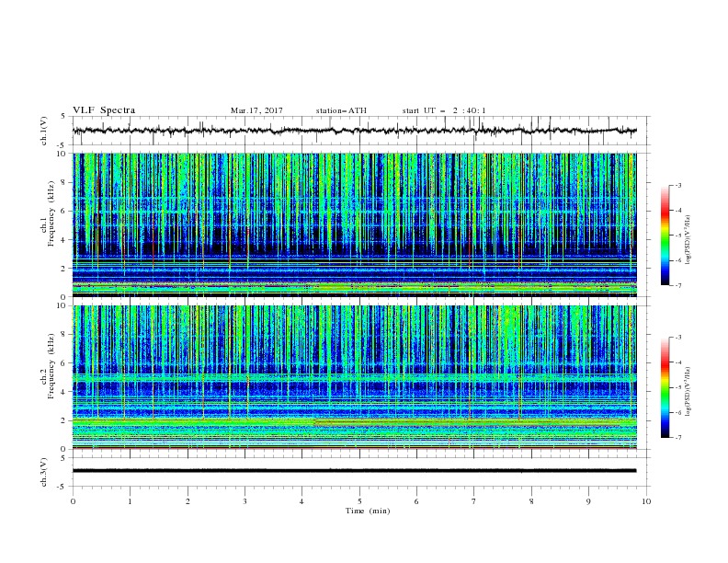Click the "-5" tick on ch.2 color bar
This screenshot has height=563, width=728.
click(678, 387)
